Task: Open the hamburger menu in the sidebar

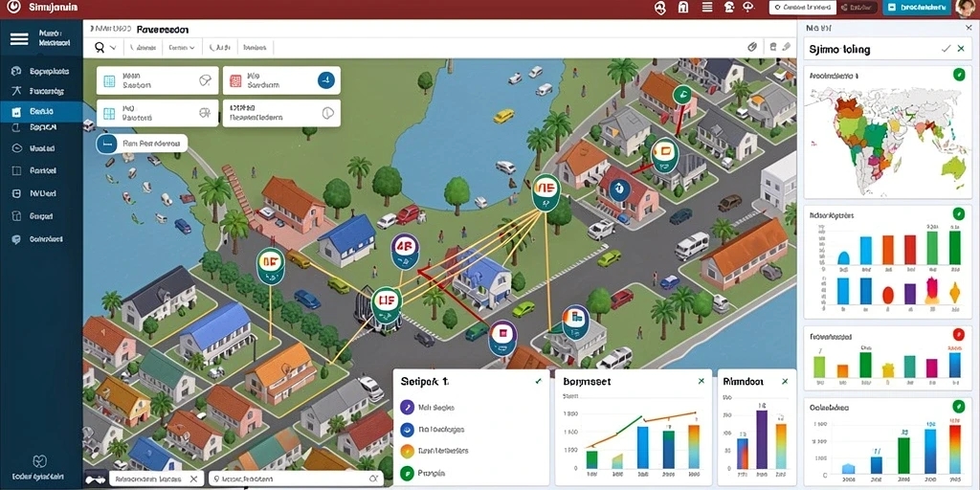Action: [19, 38]
